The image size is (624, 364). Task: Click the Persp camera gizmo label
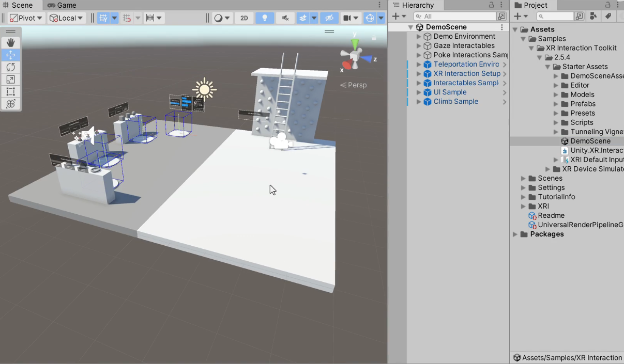click(354, 85)
